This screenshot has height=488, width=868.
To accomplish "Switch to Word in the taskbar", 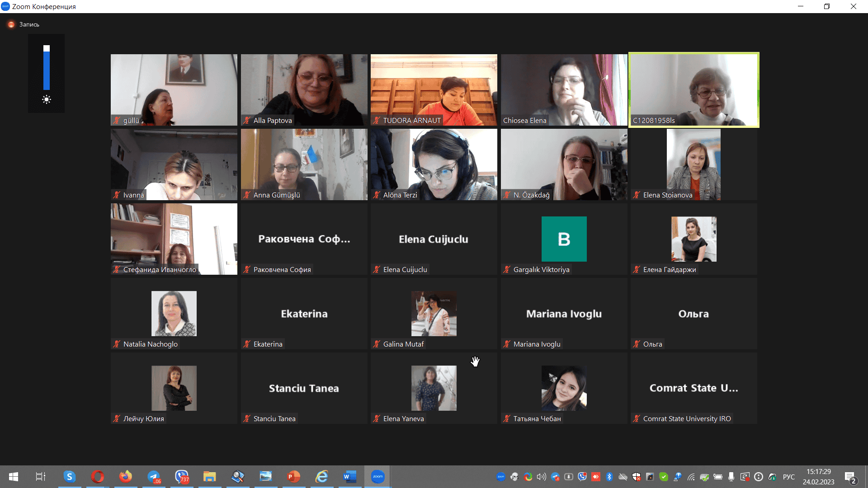I will pos(349,477).
